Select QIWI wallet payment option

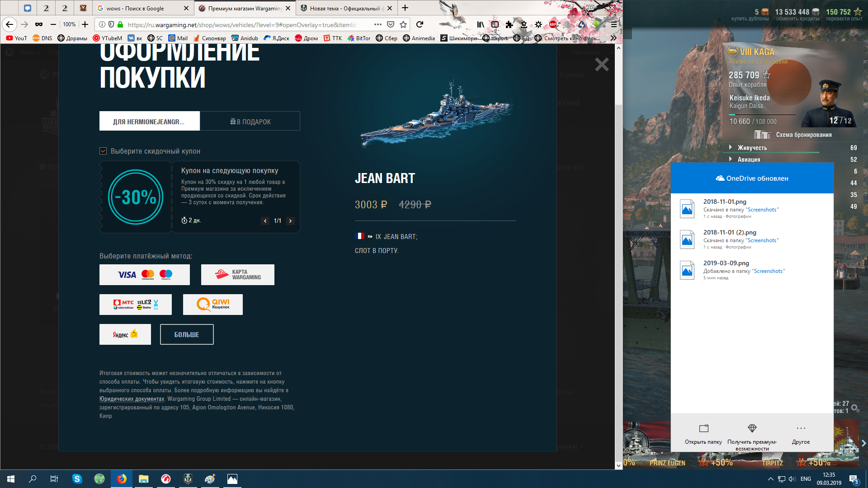pyautogui.click(x=213, y=305)
